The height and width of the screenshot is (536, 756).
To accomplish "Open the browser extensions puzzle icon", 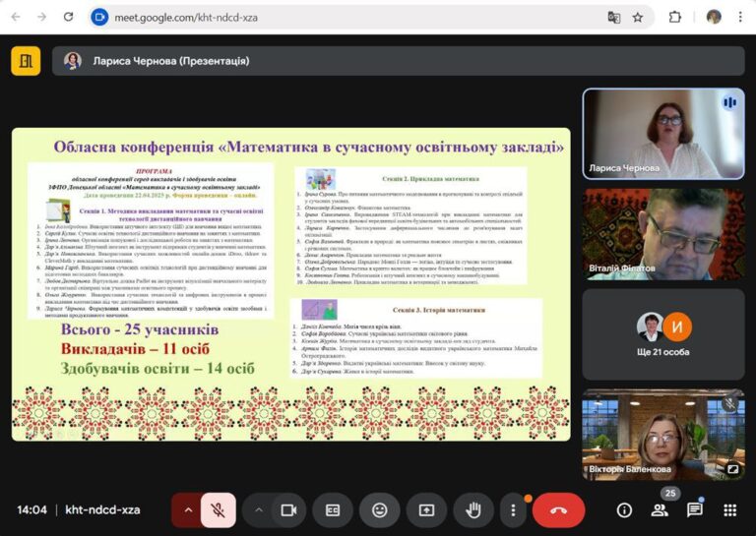I will [675, 18].
